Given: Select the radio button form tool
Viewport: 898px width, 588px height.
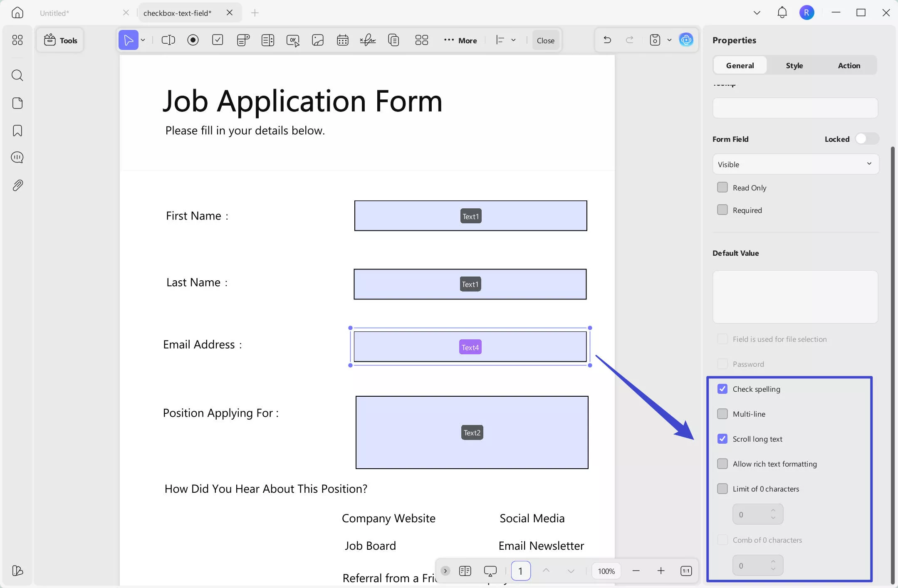Looking at the screenshot, I should [x=193, y=40].
